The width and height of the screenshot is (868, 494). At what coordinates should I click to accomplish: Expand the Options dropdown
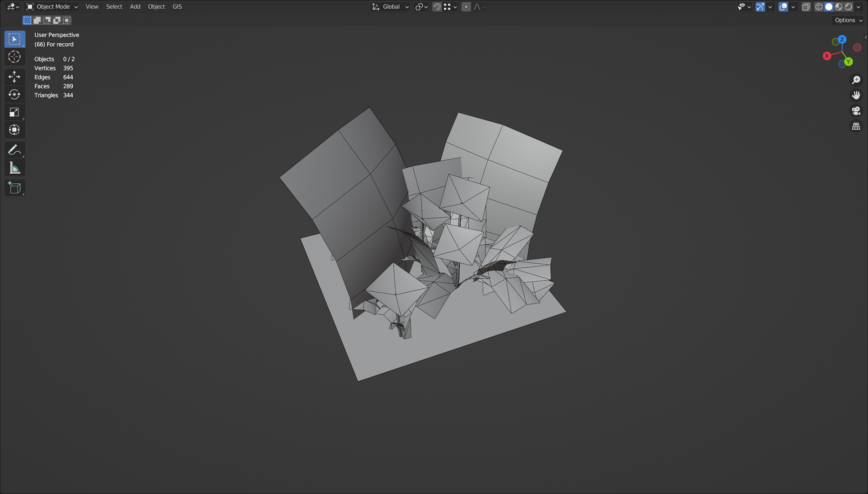tap(848, 20)
